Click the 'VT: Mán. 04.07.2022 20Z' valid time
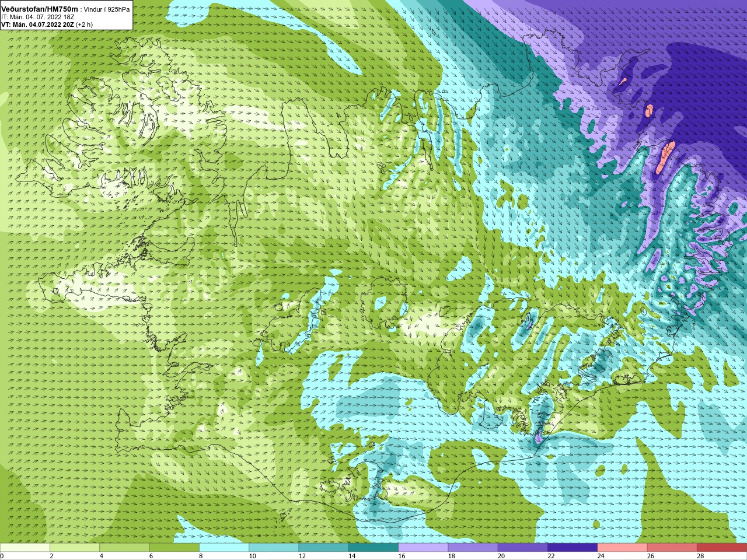The image size is (747, 560). (x=37, y=25)
